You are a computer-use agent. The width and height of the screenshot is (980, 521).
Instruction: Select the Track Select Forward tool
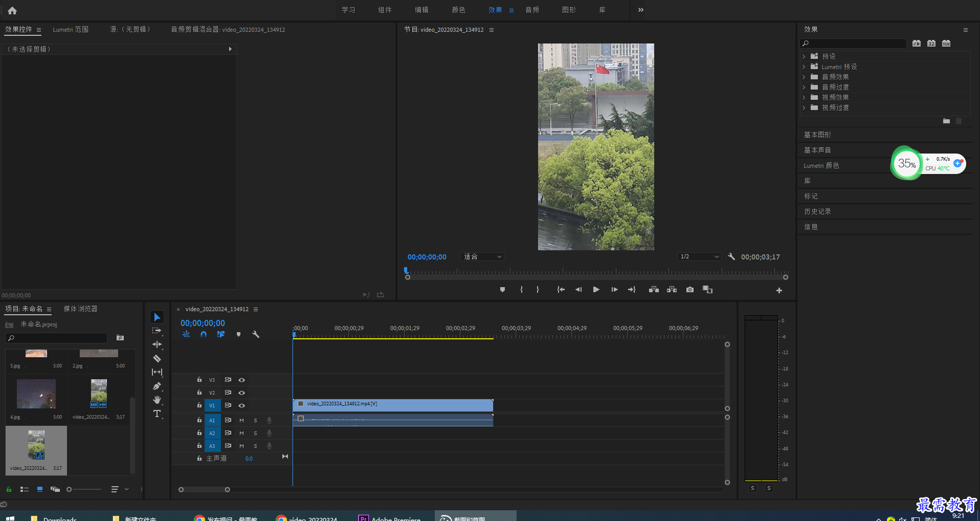[157, 331]
